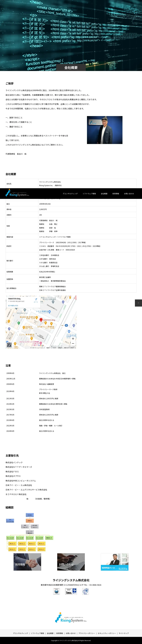Click the ISA ISMS certification badge
142x644 pixels.
click(71, 591)
